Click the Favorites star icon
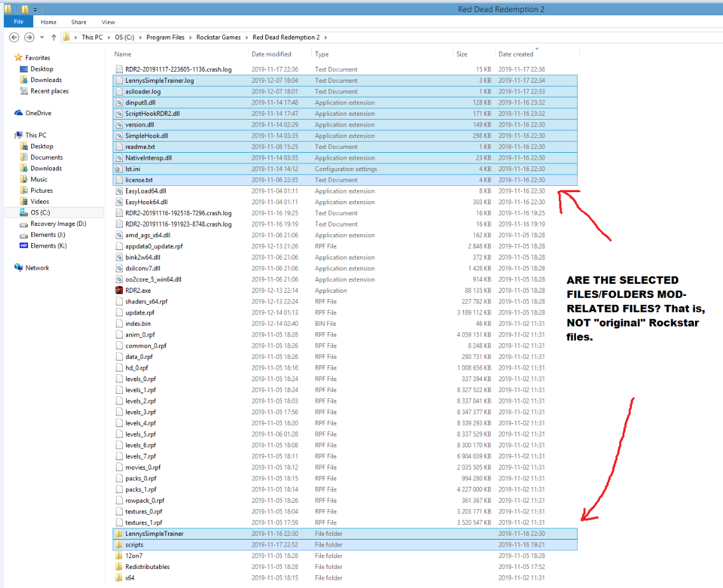 18,58
